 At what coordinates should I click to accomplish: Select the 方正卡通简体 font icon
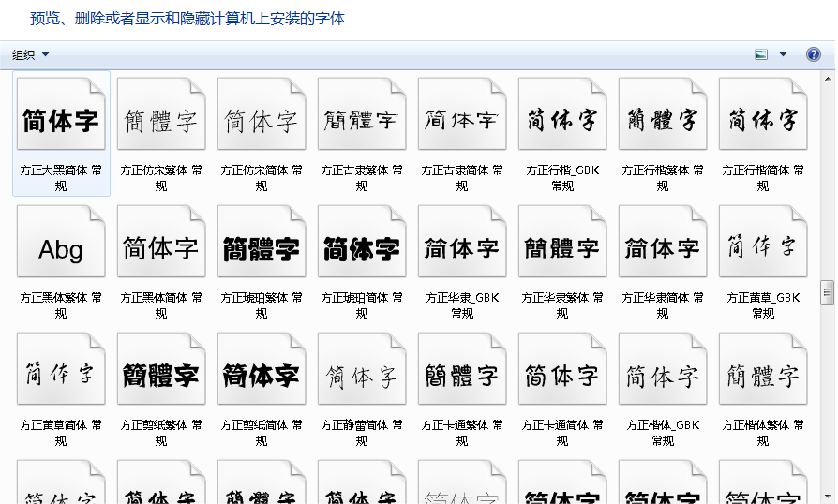(562, 369)
